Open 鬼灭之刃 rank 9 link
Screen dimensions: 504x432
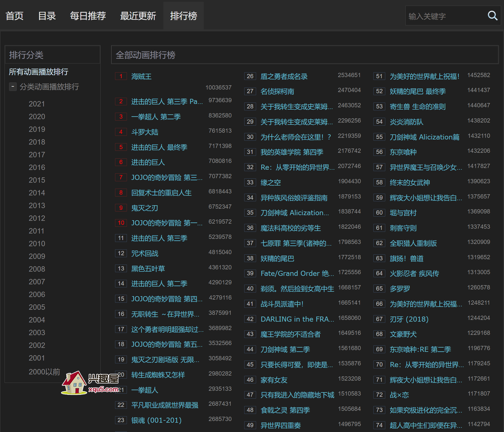(145, 208)
